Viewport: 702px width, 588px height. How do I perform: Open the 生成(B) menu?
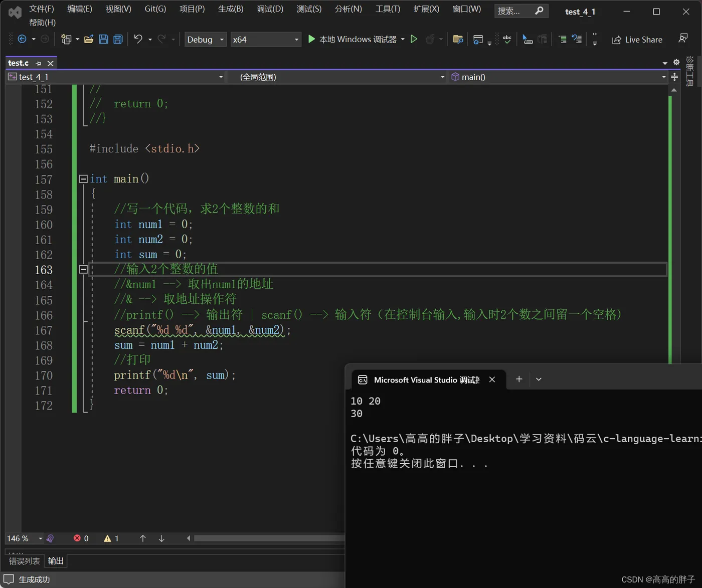pos(231,9)
